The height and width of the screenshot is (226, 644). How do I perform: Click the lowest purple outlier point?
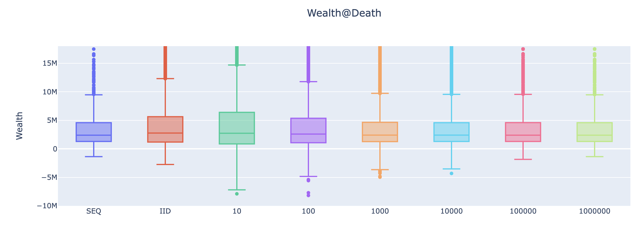(x=308, y=196)
